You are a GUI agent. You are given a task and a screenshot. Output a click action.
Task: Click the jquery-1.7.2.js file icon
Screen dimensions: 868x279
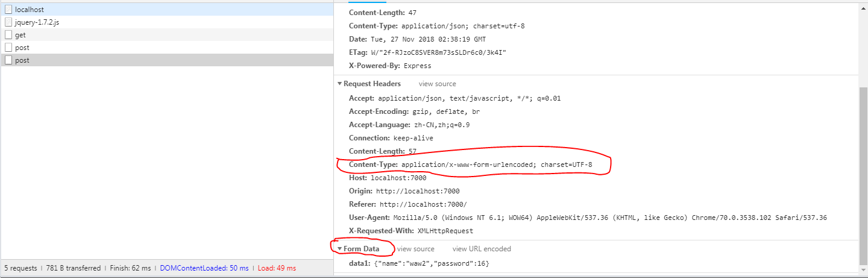(x=8, y=22)
